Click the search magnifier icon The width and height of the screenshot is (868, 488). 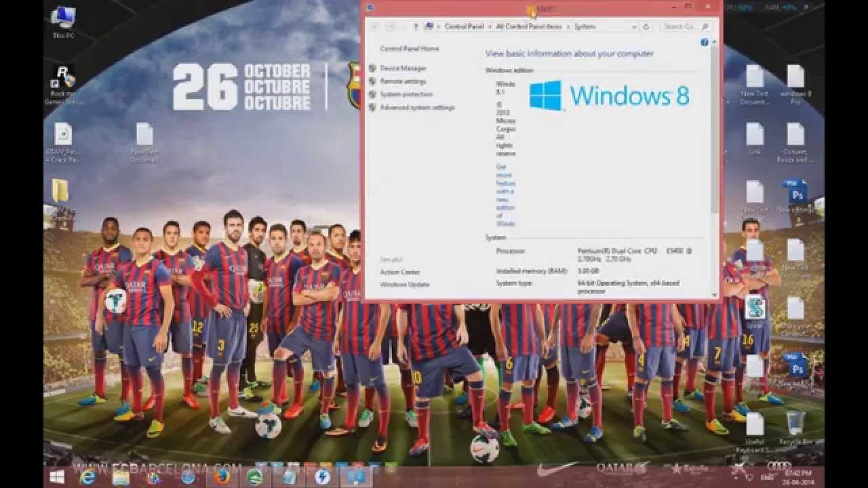coord(705,26)
